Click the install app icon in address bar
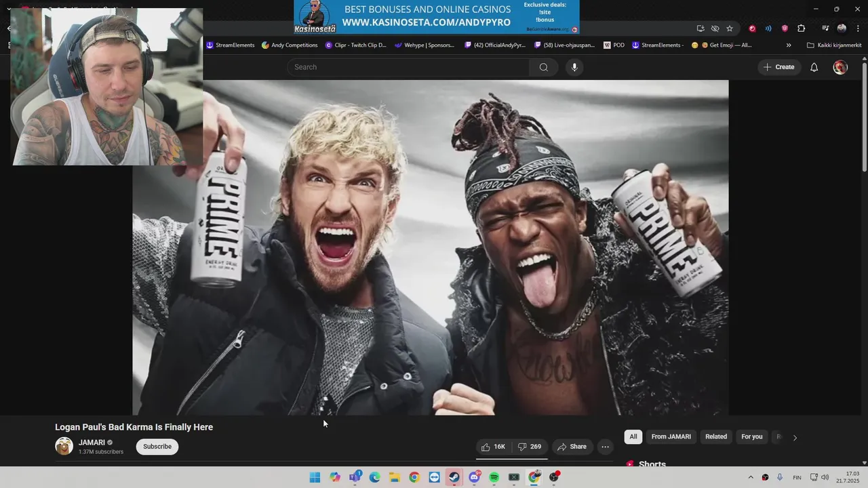 click(x=701, y=28)
